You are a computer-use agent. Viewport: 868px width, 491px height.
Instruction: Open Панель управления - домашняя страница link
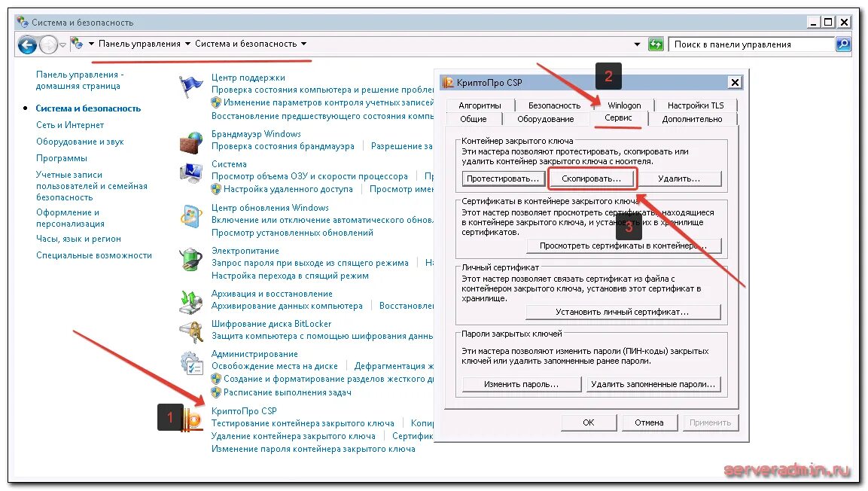[x=80, y=81]
